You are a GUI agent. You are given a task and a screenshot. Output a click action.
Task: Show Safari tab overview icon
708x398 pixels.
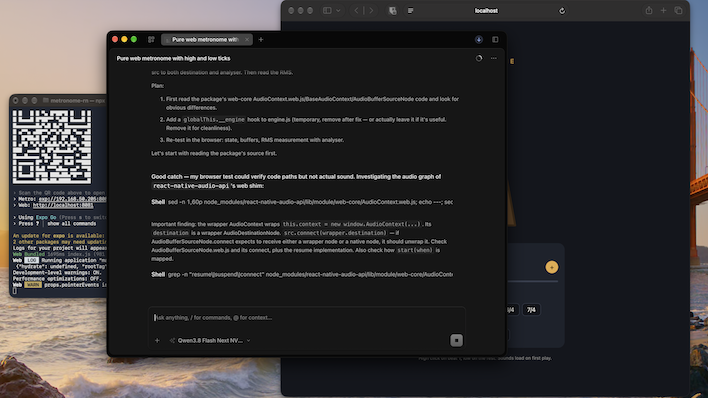(x=678, y=10)
